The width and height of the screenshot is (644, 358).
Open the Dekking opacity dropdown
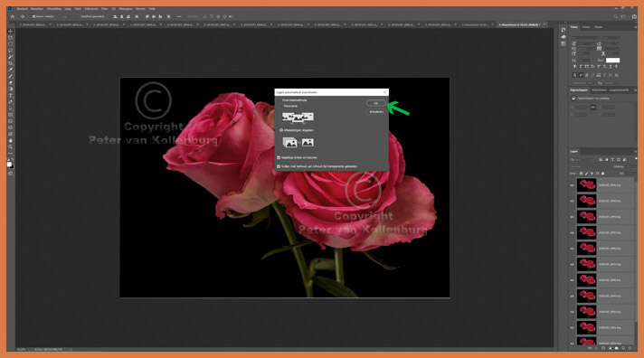[x=631, y=166]
